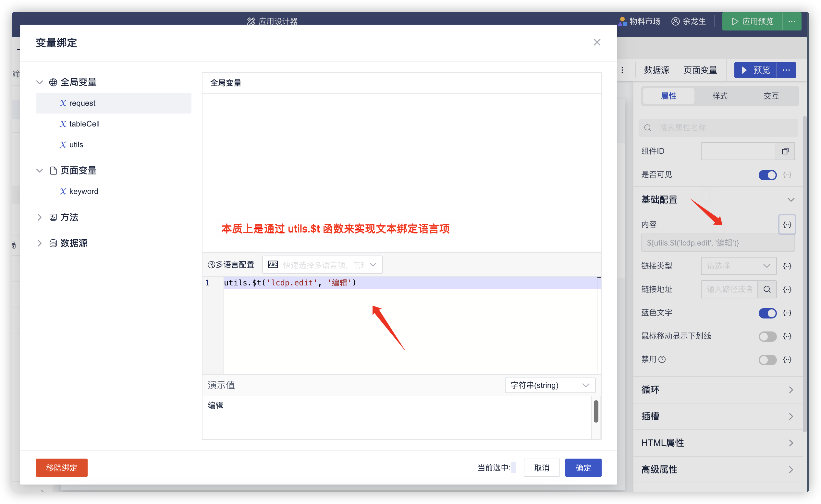This screenshot has width=821, height=504.
Task: Close the 变量绑定 dialog
Action: pyautogui.click(x=596, y=42)
